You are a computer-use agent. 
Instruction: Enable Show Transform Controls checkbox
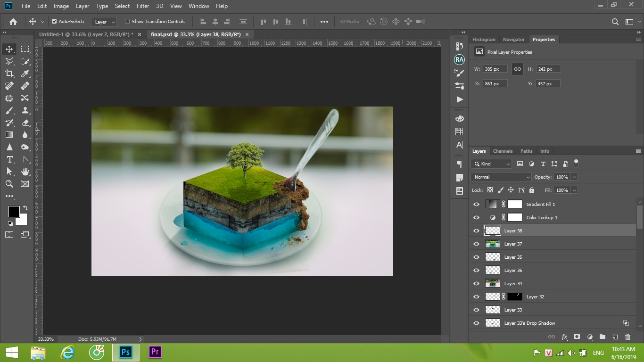[127, 22]
